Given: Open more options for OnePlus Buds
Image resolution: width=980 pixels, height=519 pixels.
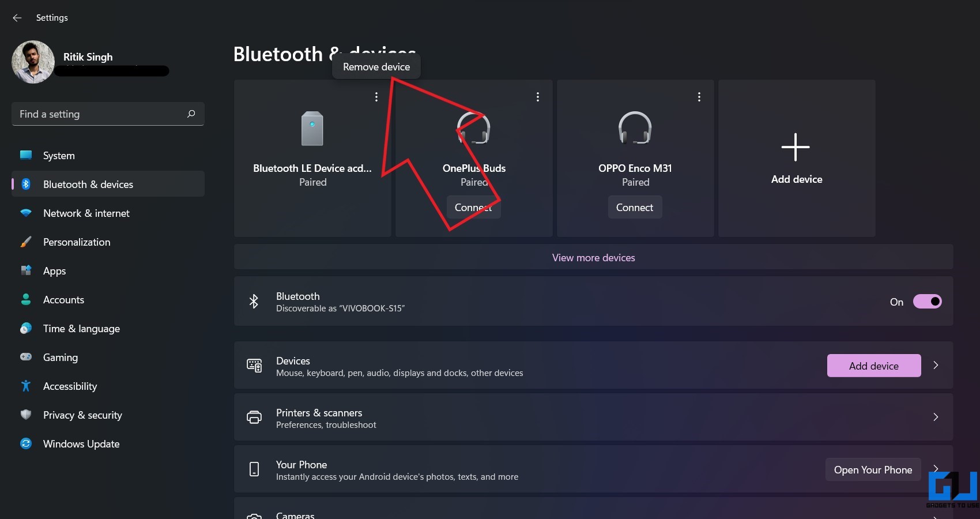Looking at the screenshot, I should 538,97.
